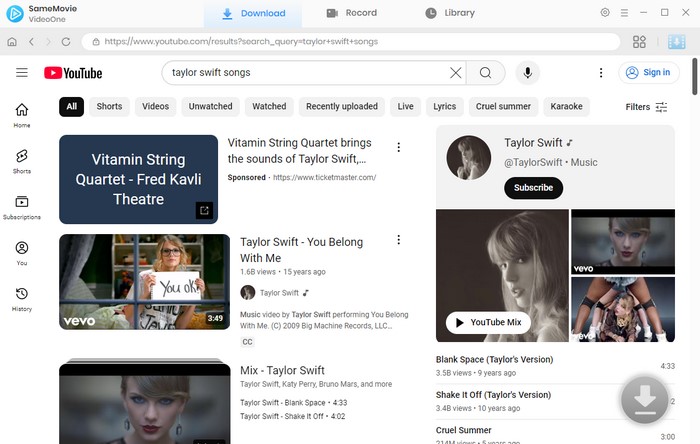
Task: Select the Karaoke filter chip
Action: (x=567, y=107)
